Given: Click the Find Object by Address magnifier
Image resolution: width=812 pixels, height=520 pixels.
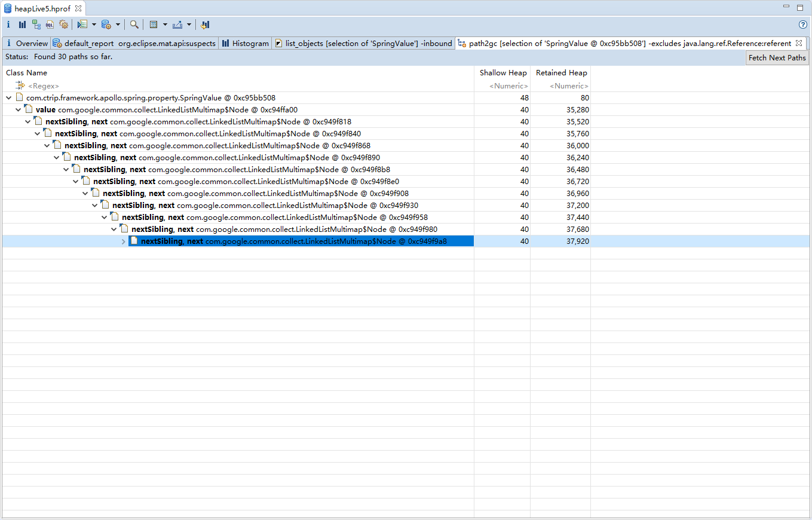Looking at the screenshot, I should pyautogui.click(x=134, y=25).
